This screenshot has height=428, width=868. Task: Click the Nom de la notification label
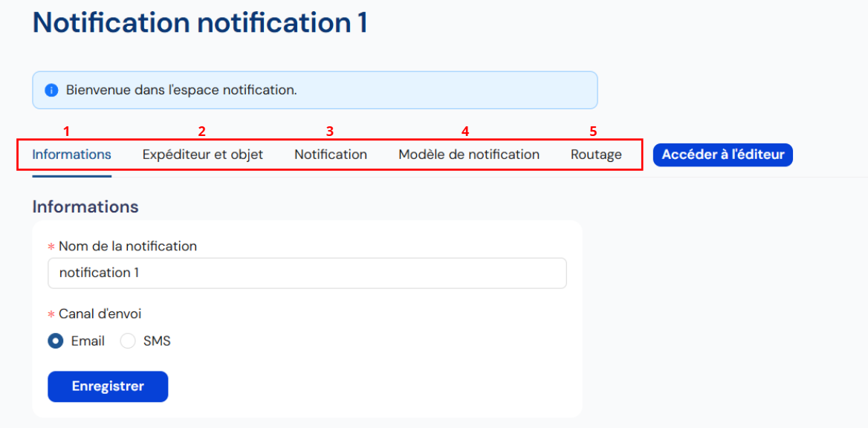coord(128,246)
